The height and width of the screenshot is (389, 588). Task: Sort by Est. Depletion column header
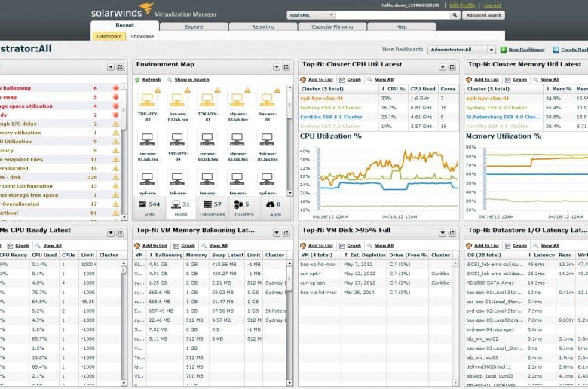[x=364, y=255]
